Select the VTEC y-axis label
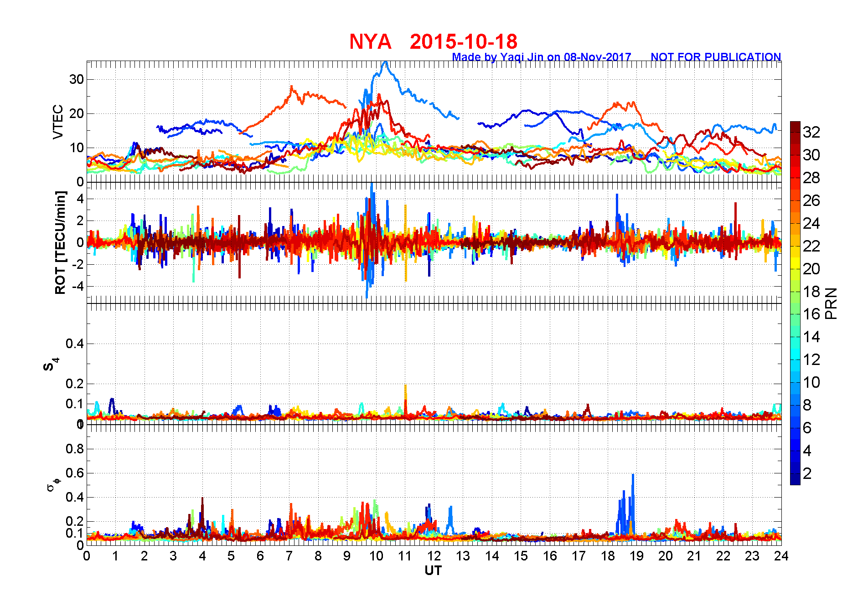The height and width of the screenshot is (606, 868). (x=58, y=122)
